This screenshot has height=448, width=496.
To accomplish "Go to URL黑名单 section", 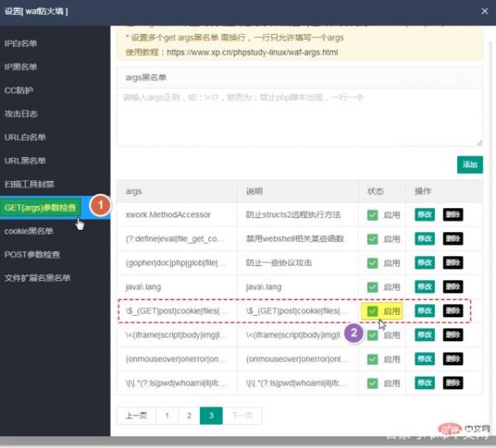I will [x=25, y=160].
